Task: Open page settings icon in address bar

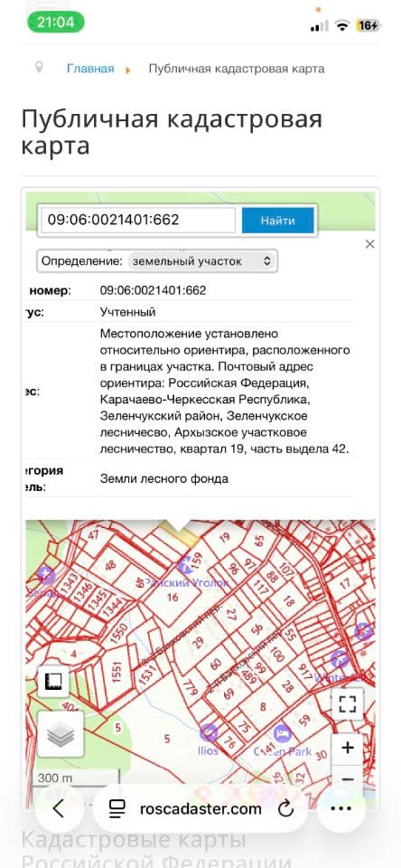Action: (117, 809)
